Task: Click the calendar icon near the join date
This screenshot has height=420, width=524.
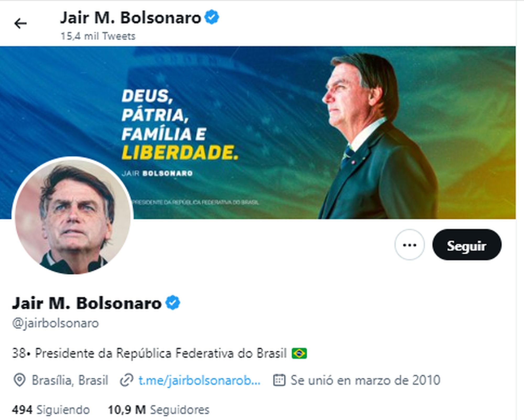Action: point(279,380)
